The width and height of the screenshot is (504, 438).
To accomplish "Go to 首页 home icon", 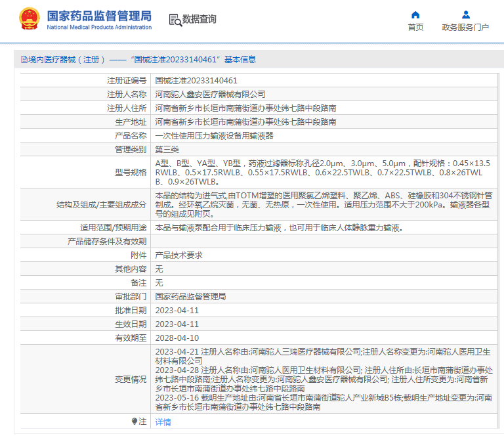I will pyautogui.click(x=415, y=15).
